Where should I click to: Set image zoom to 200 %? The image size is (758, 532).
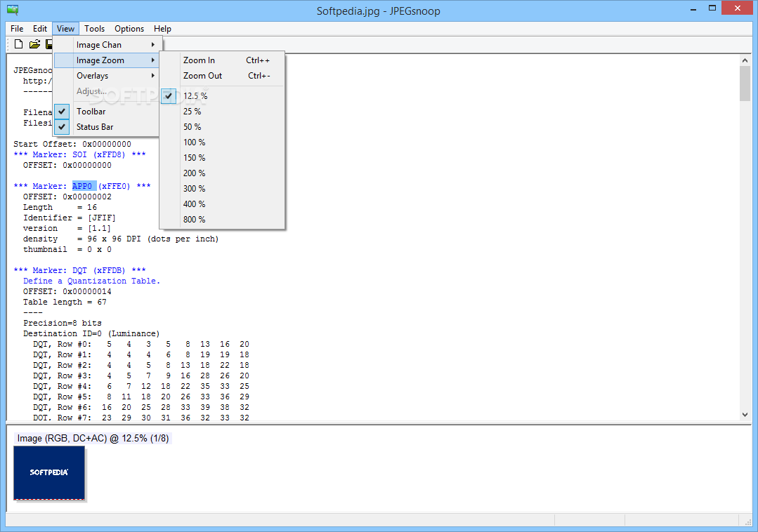[222, 173]
